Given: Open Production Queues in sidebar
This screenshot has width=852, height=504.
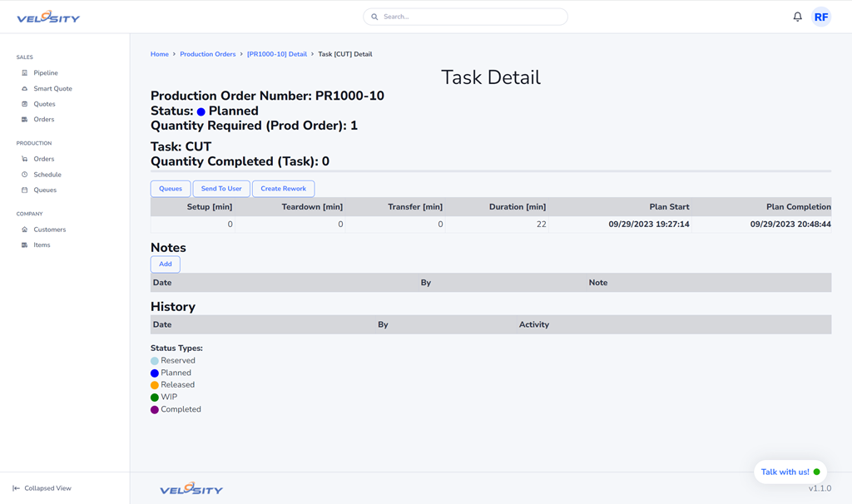Looking at the screenshot, I should point(44,190).
